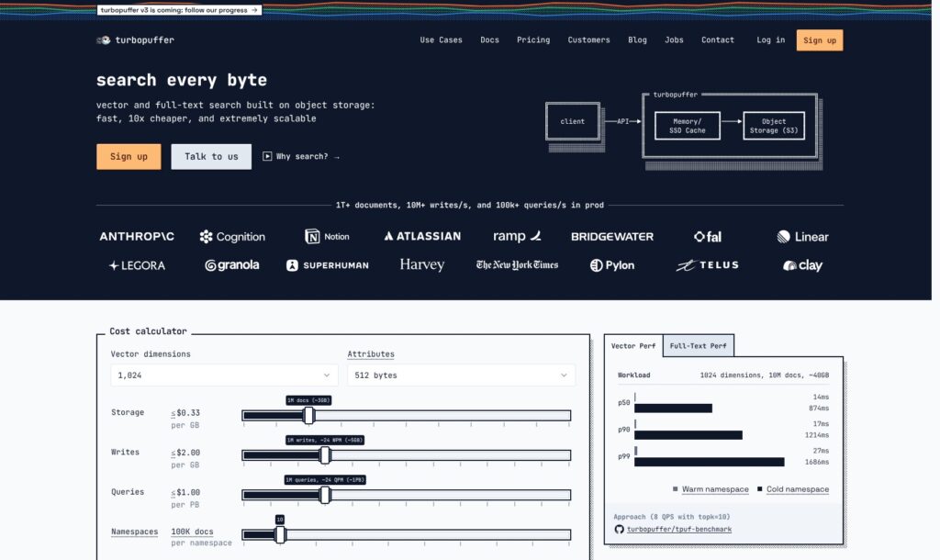This screenshot has width=940, height=560.
Task: Go to Docs in the navigation
Action: tap(490, 40)
